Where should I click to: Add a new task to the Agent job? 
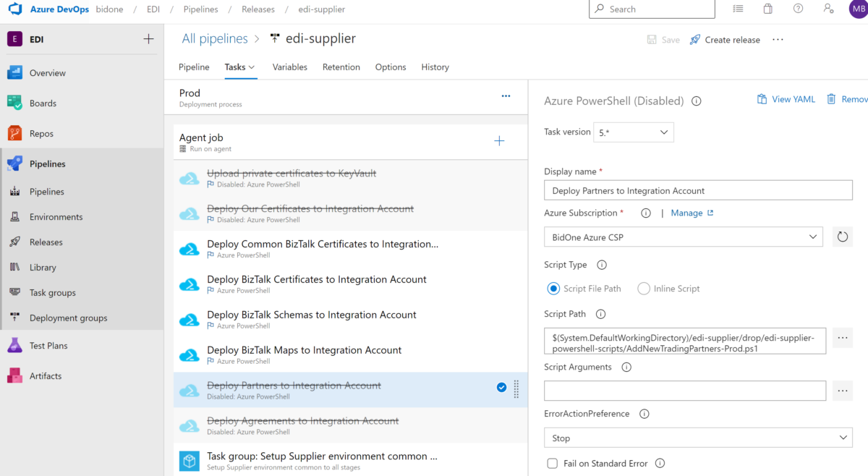click(x=499, y=140)
